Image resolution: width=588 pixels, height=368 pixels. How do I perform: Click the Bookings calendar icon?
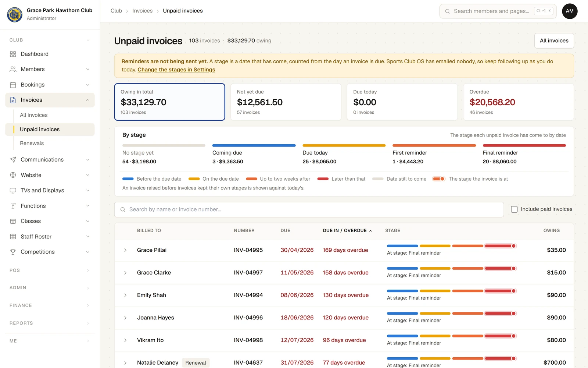(x=13, y=85)
